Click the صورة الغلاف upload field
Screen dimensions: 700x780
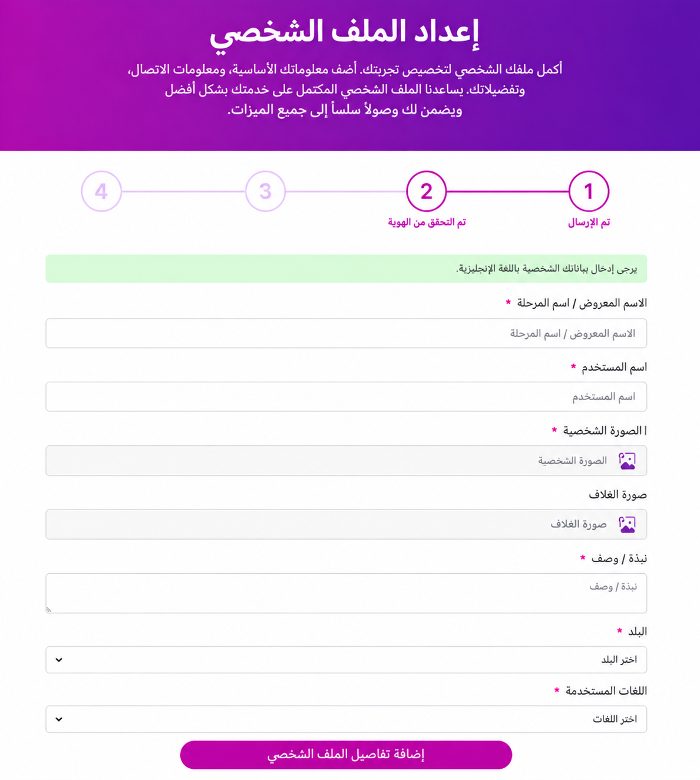click(x=346, y=524)
